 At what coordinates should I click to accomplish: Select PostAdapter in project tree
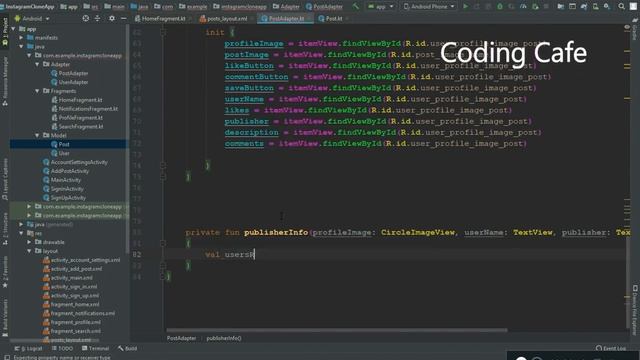73,73
